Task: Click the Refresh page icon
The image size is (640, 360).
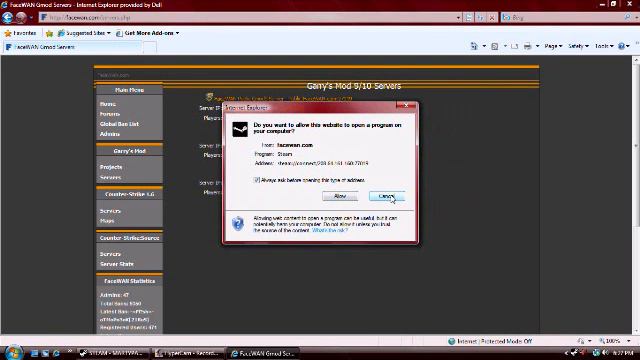Action: (480, 18)
